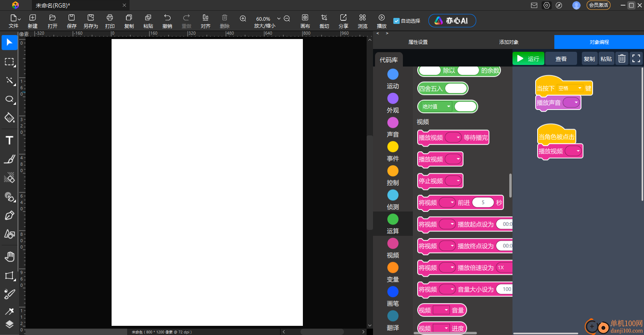Screen dimensions: 644x335
Task: Click the seconds value field showing 5
Action: tap(483, 203)
